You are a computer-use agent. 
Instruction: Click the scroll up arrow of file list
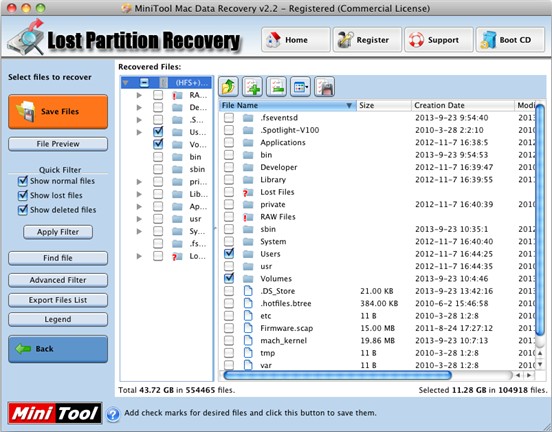click(x=540, y=353)
